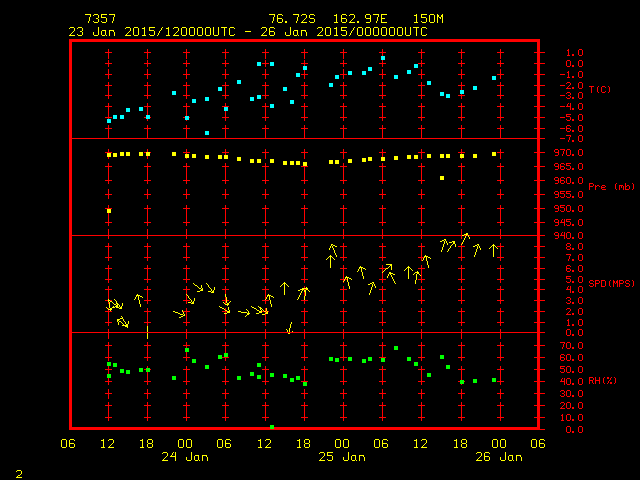Click the outlier yellow pressure point near 960
This screenshot has width=640, height=480.
[442, 178]
